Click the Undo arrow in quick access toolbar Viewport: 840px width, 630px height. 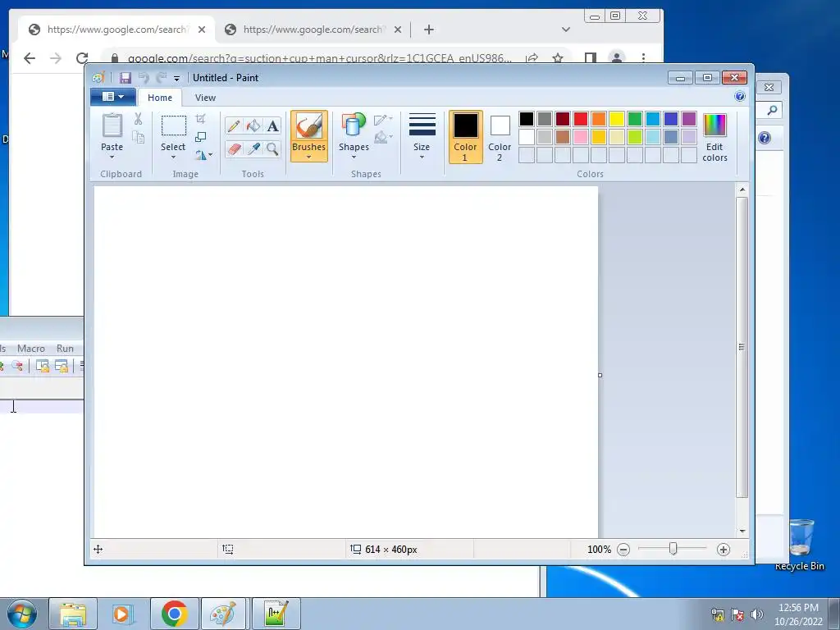tap(144, 78)
